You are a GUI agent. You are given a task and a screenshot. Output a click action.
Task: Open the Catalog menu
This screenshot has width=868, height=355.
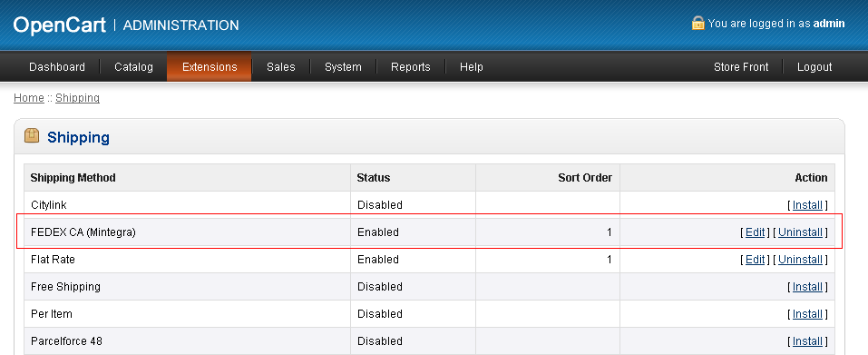point(133,67)
